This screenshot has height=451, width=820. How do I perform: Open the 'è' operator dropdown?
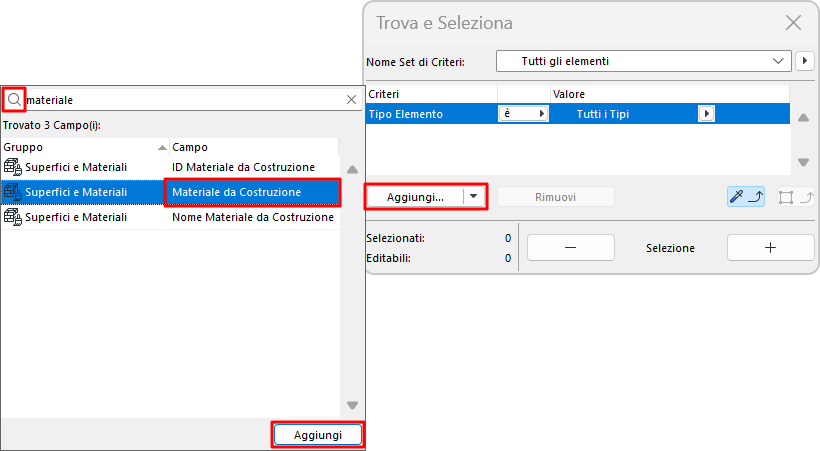point(524,114)
